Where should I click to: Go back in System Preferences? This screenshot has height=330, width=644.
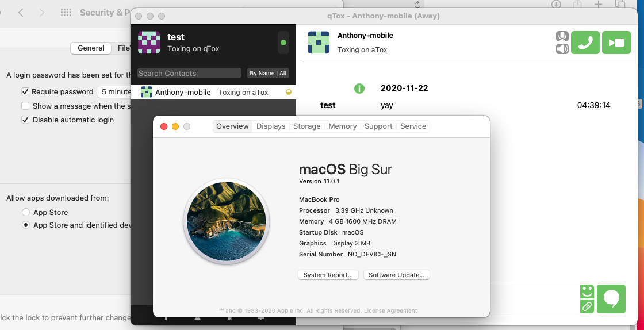[21, 13]
